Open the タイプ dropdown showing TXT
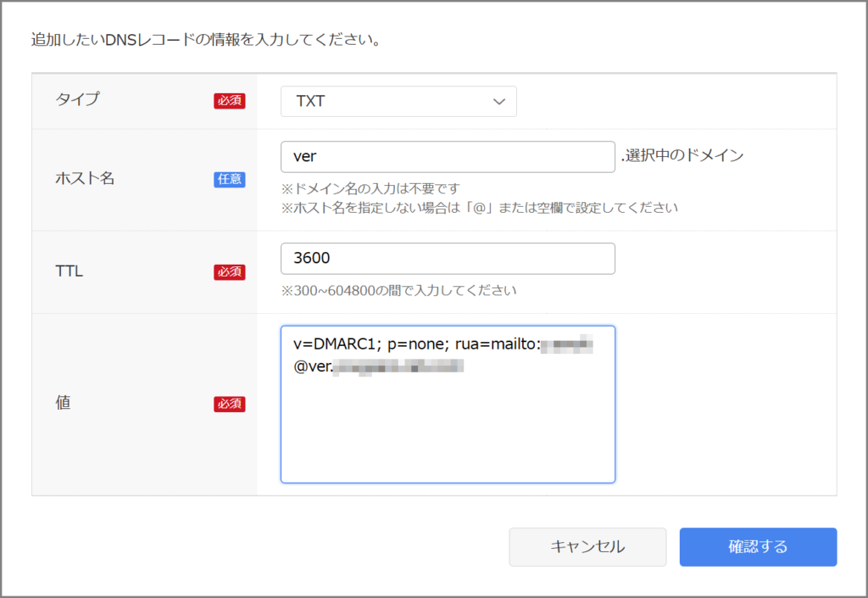This screenshot has width=868, height=598. click(x=398, y=101)
